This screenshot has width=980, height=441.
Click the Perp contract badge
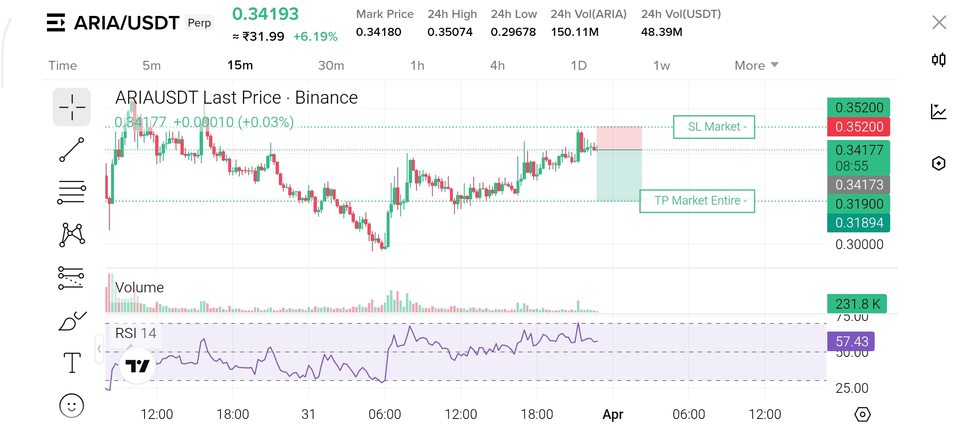coord(199,23)
